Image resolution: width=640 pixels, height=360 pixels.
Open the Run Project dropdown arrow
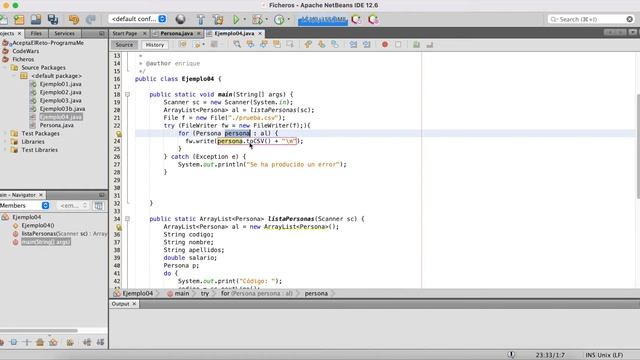click(x=244, y=19)
